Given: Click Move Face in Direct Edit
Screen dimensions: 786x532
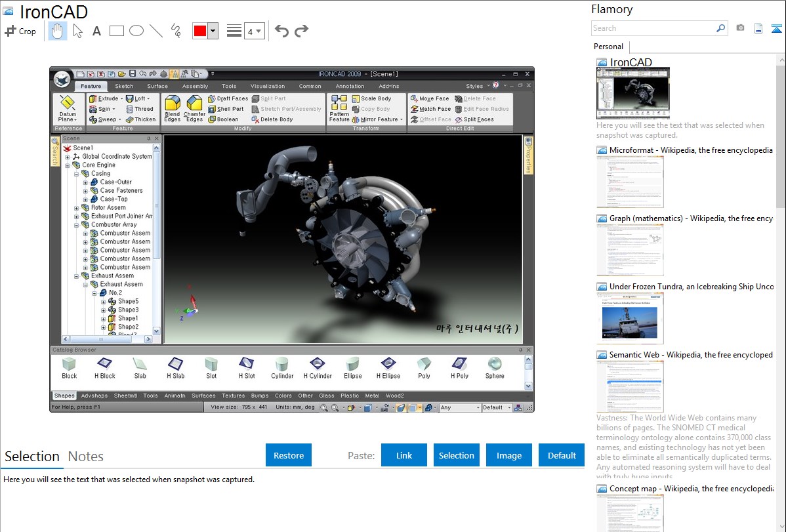Looking at the screenshot, I should pyautogui.click(x=430, y=99).
